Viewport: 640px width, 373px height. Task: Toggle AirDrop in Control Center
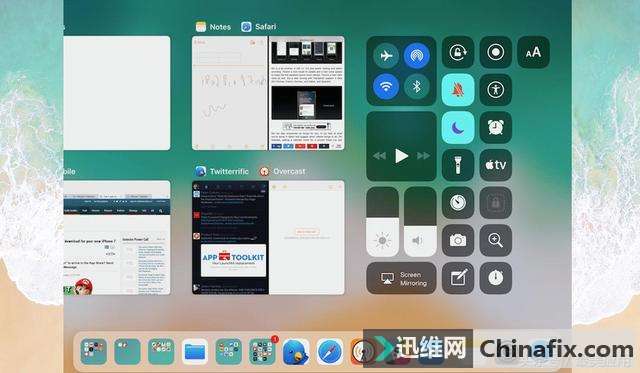(416, 55)
